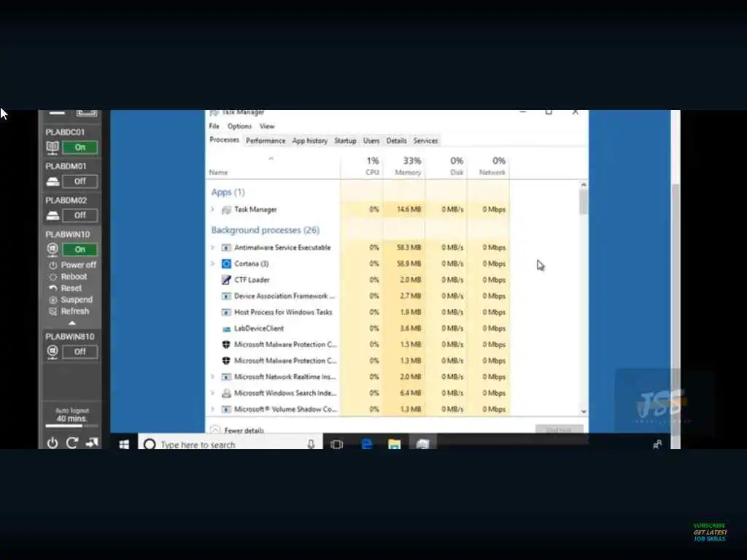Expand the Microsoft Windows Search Indexer row
This screenshot has width=747, height=560.
[x=212, y=393]
